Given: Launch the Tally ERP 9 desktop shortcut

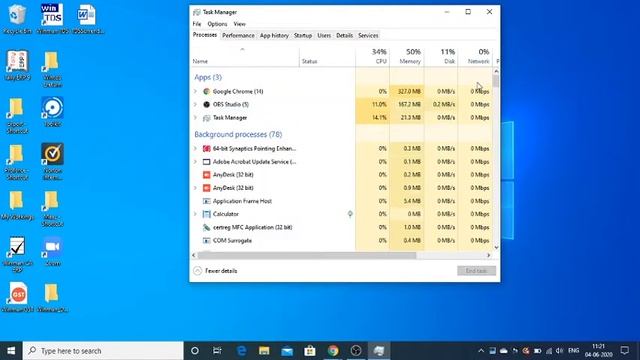Looking at the screenshot, I should 17,65.
